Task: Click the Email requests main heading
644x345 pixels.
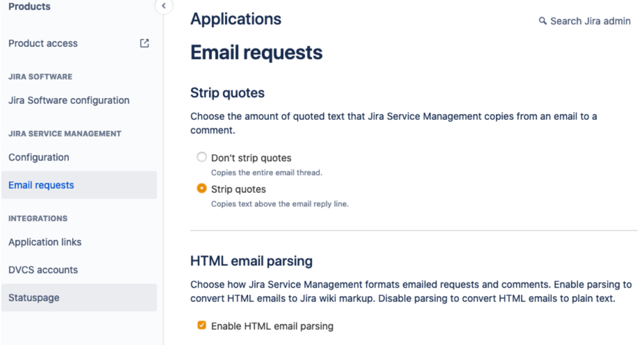Action: click(x=257, y=53)
